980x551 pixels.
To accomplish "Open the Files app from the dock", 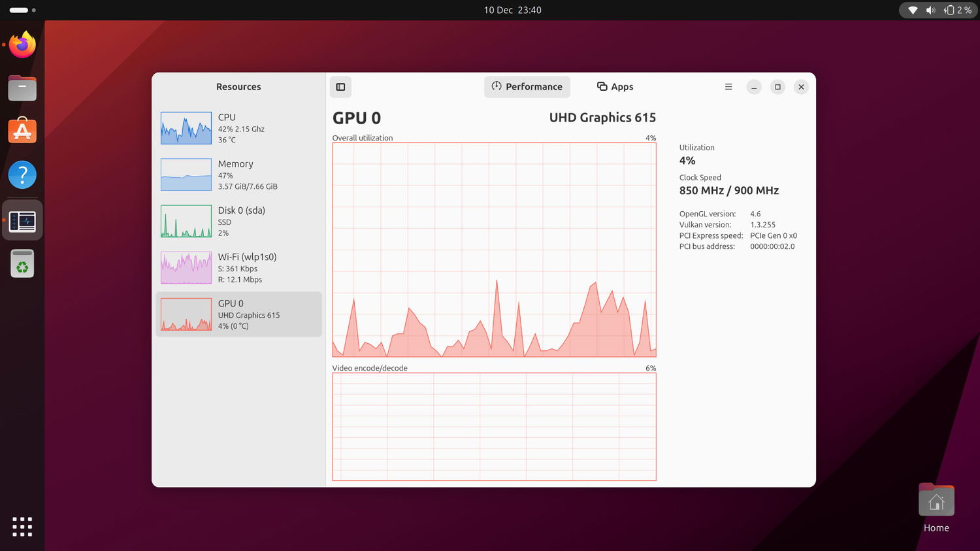I will [x=22, y=88].
